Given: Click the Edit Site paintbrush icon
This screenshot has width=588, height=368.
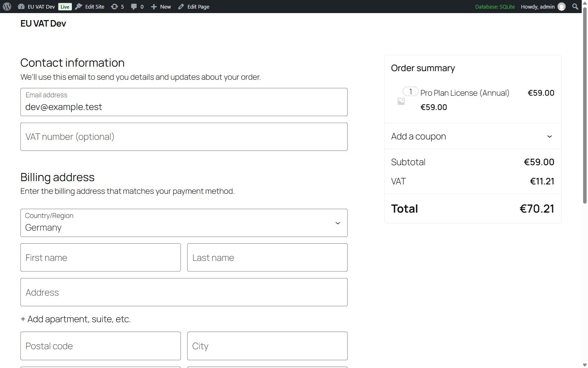Looking at the screenshot, I should 79,7.
